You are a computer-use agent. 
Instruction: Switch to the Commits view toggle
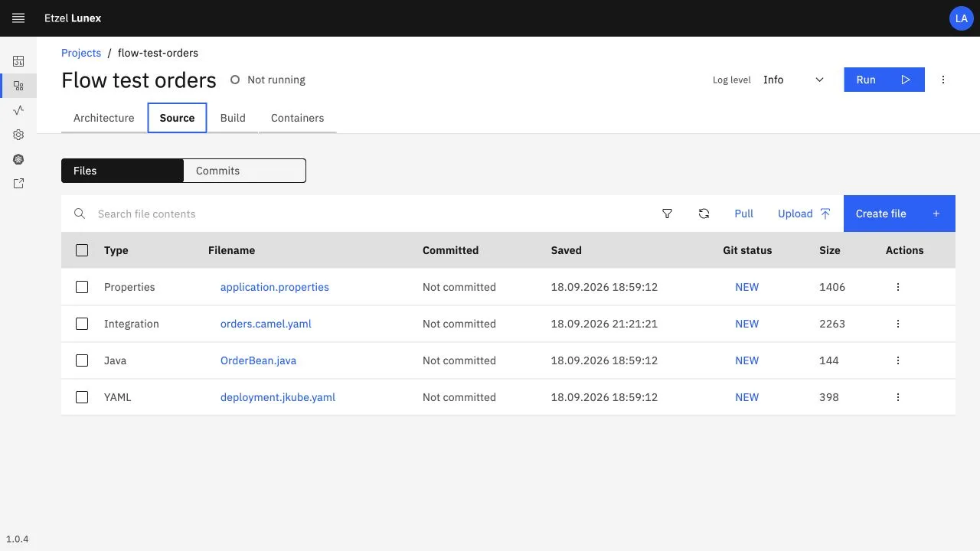[245, 171]
